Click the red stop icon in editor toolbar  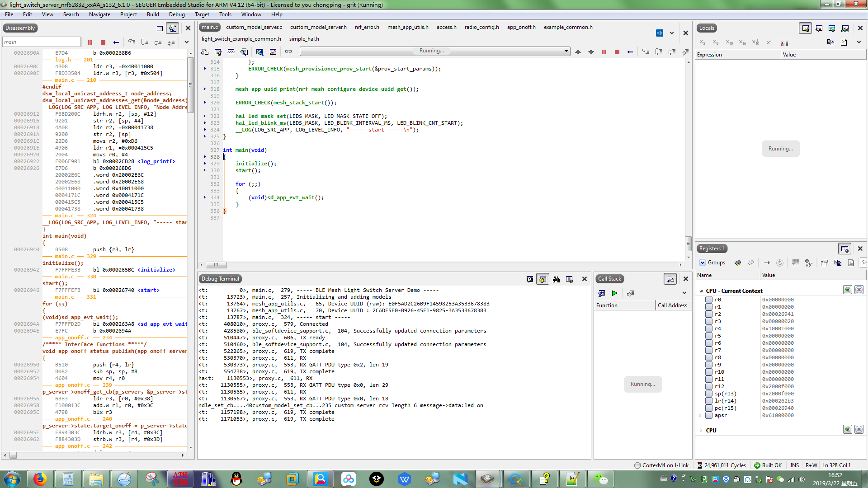tap(617, 52)
